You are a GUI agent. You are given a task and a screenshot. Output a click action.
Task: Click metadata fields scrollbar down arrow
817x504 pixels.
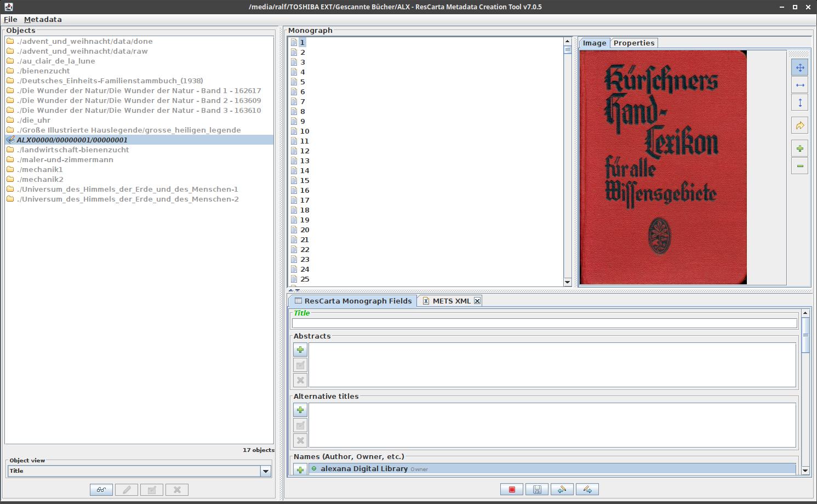pos(805,471)
